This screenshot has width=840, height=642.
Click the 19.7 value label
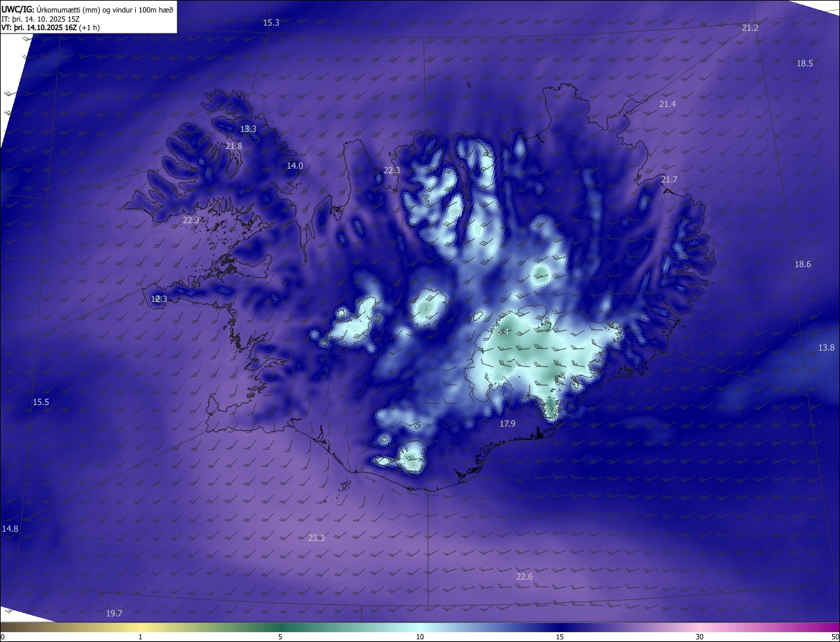(x=114, y=614)
